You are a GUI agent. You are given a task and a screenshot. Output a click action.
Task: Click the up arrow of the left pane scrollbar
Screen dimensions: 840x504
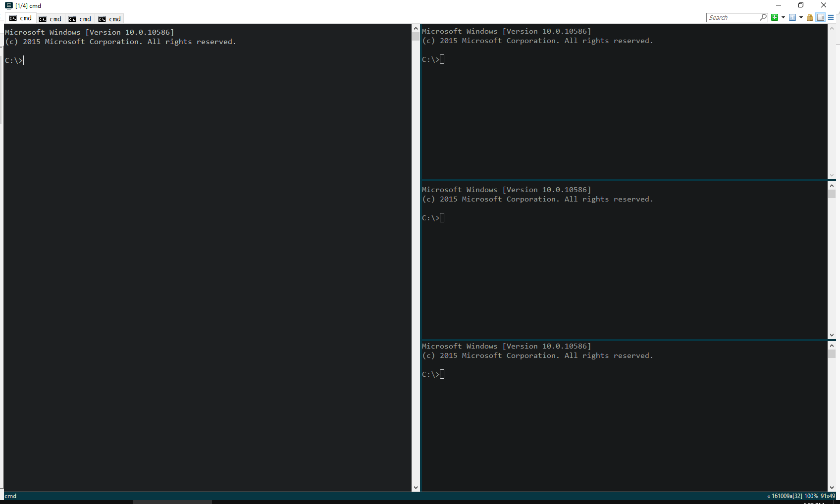pyautogui.click(x=416, y=29)
